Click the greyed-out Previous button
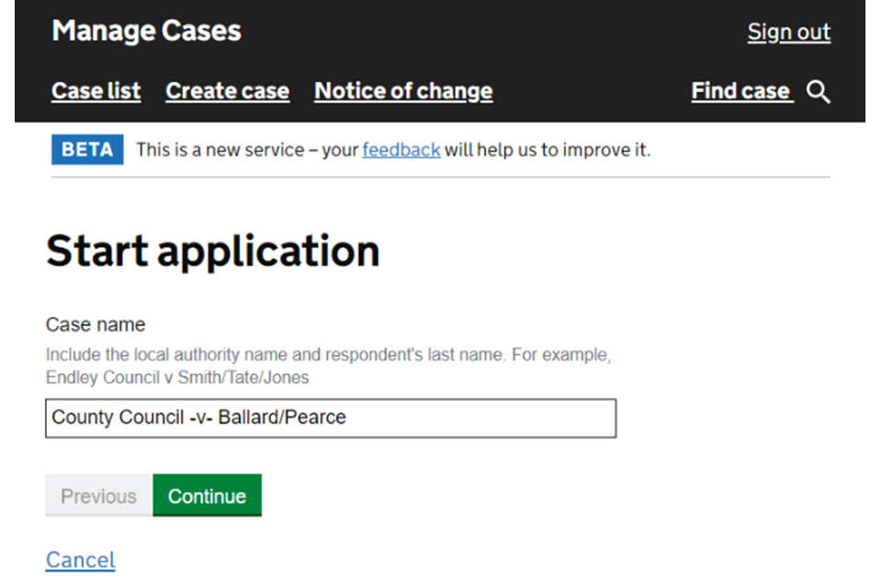 (98, 496)
